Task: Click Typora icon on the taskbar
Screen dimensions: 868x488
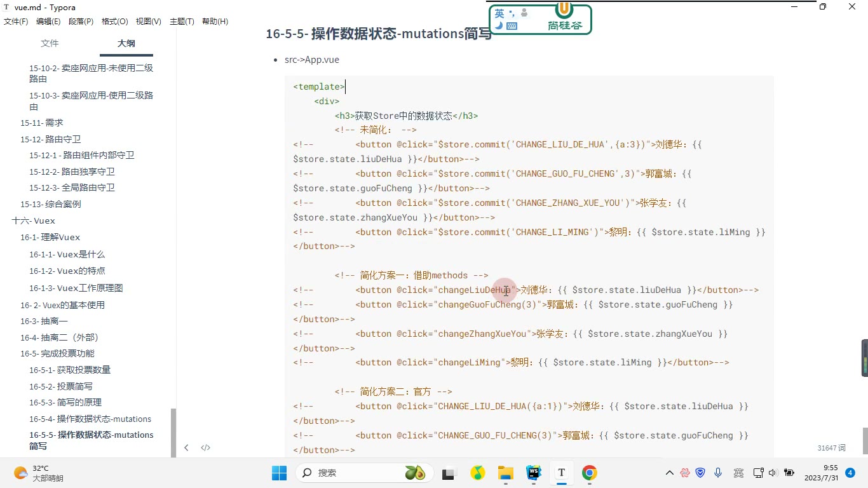Action: pos(562,473)
